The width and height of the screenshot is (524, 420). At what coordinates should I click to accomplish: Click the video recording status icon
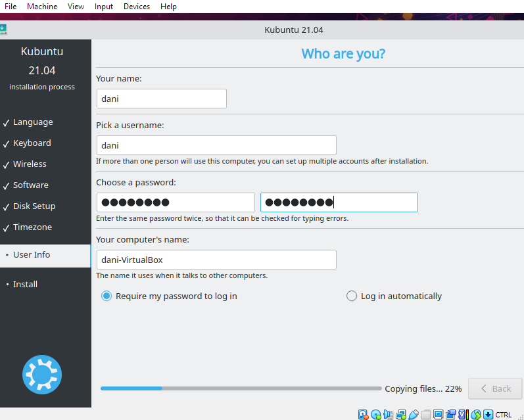[450, 415]
